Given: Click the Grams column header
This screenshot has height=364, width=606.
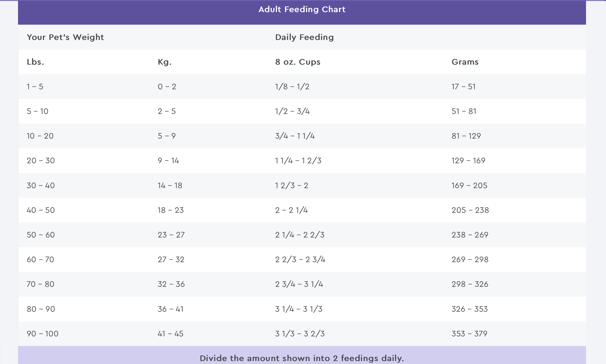Looking at the screenshot, I should click(465, 62).
